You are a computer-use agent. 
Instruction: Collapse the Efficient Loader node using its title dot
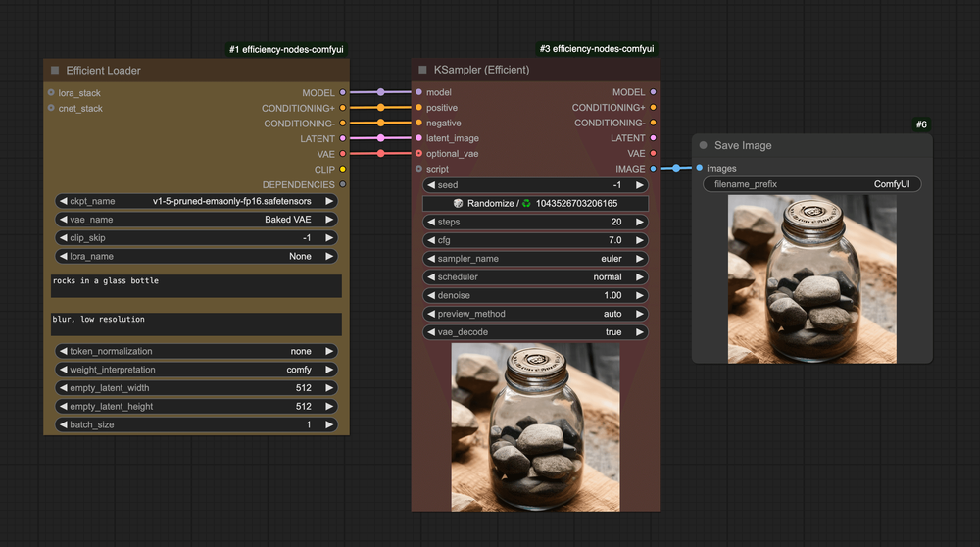coord(55,71)
